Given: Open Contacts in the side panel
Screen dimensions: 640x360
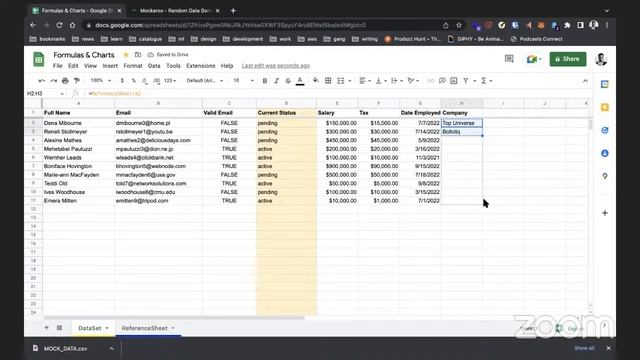Looking at the screenshot, I should pyautogui.click(x=605, y=153).
